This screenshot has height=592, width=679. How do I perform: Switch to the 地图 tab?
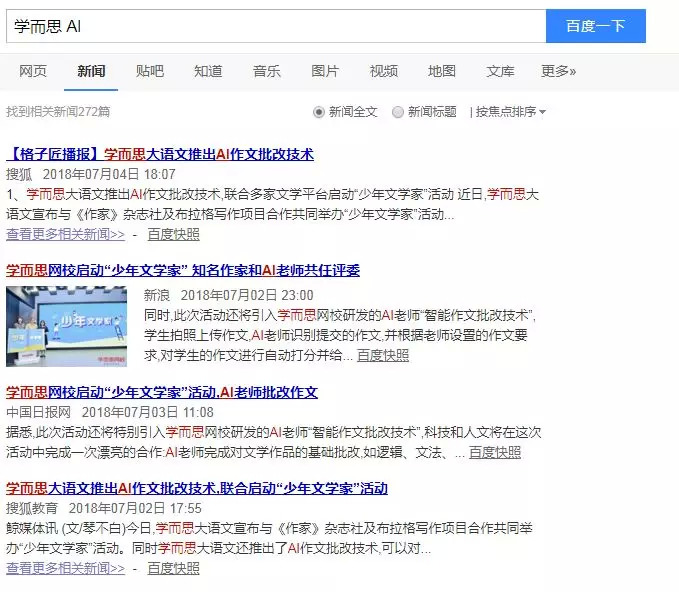(x=442, y=71)
